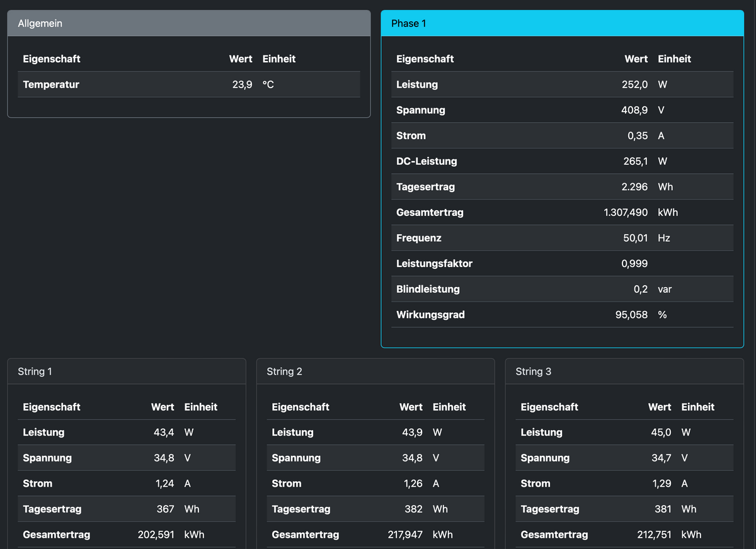Click the Einheit column header in String 3
The width and height of the screenshot is (756, 549).
698,407
